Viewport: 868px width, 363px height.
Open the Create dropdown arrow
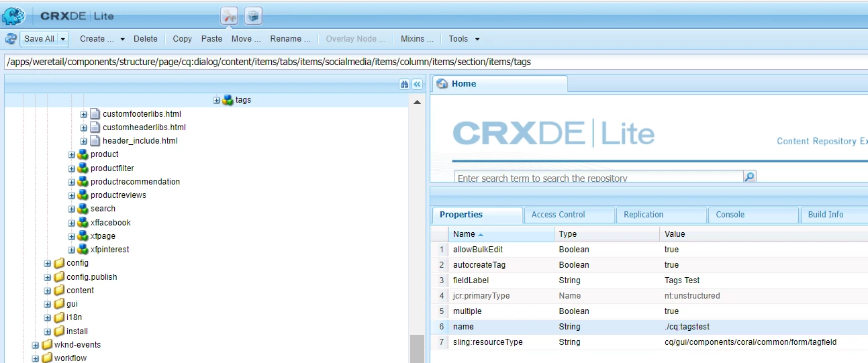click(123, 39)
